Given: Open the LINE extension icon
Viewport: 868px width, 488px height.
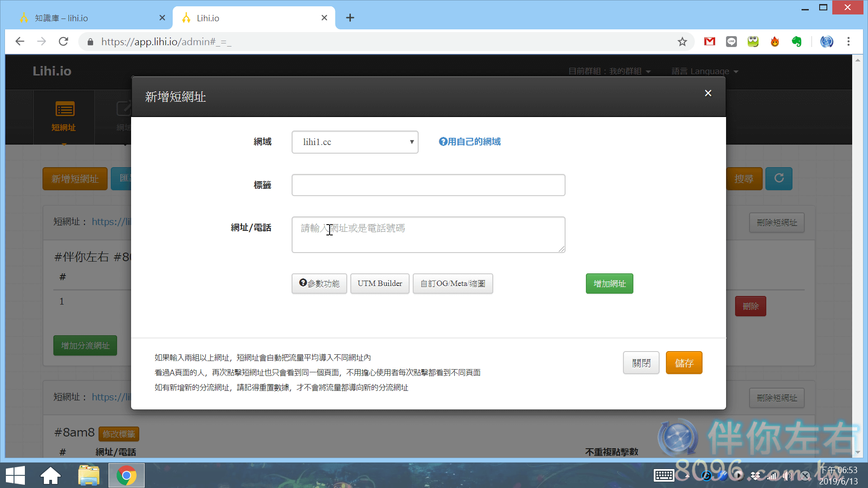Looking at the screenshot, I should pyautogui.click(x=731, y=42).
